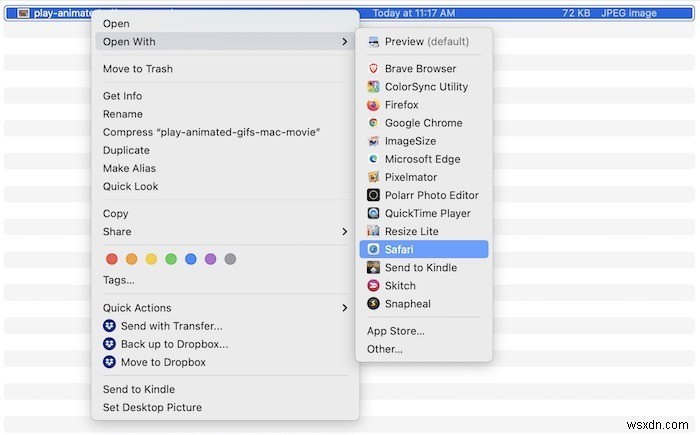Expand the Share submenu chevron

pyautogui.click(x=344, y=231)
